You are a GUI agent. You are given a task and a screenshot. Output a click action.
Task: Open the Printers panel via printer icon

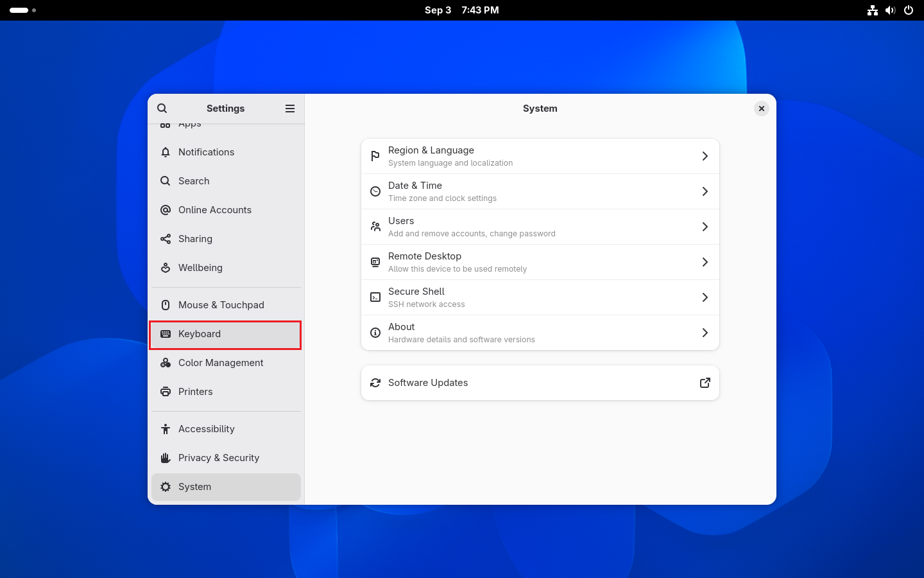(166, 392)
